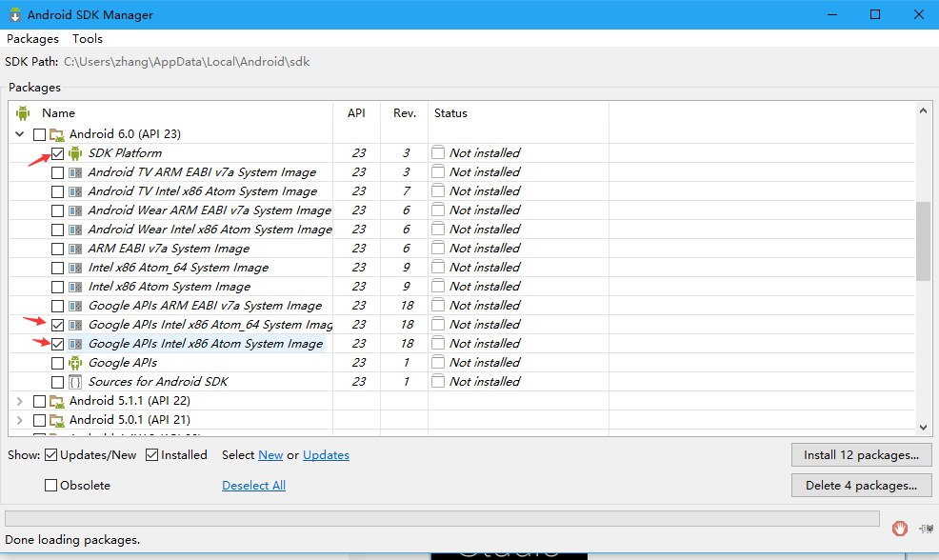Click the Android 5.0.1 folder icon
Screen dimensions: 939x560
point(57,420)
